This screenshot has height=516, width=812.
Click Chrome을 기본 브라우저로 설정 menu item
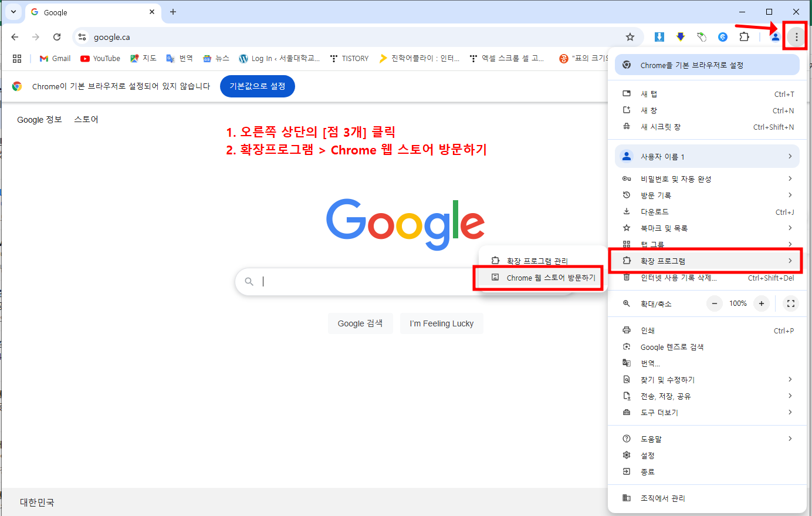tap(707, 65)
